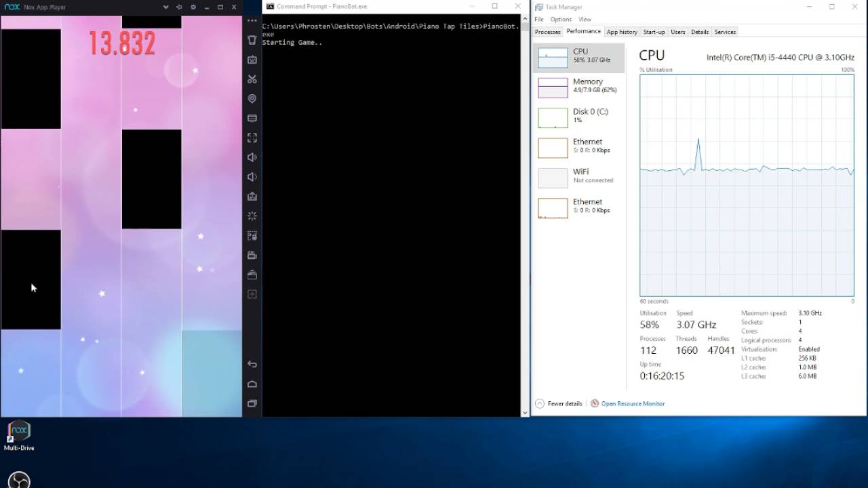Click the volume down icon in Nox
Image resolution: width=868 pixels, height=488 pixels.
[252, 177]
